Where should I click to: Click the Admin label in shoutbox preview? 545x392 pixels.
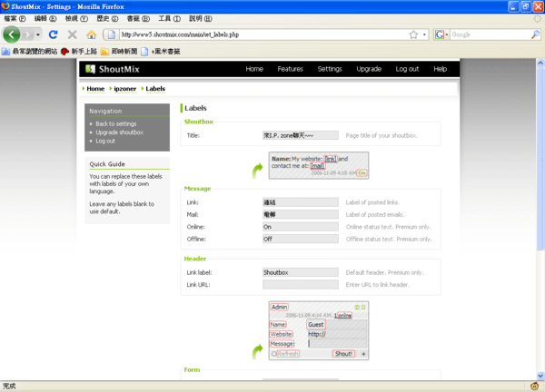pos(279,307)
